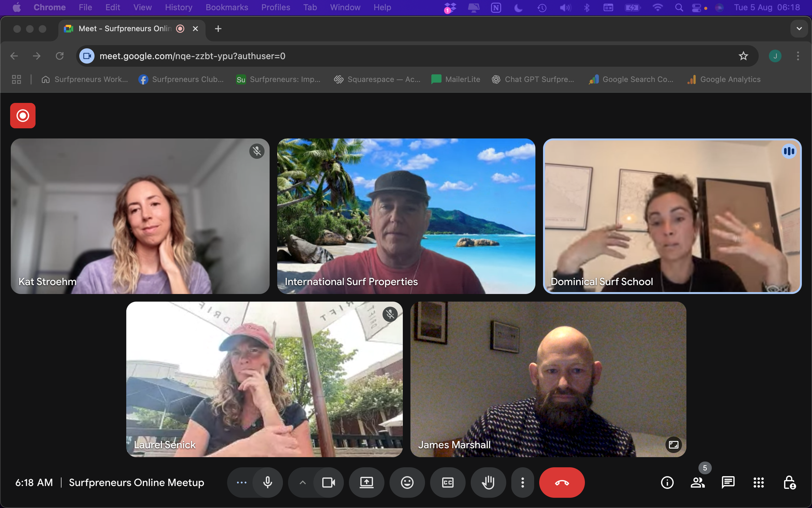Expand video settings caret arrow
Viewport: 812px width, 508px height.
[302, 482]
